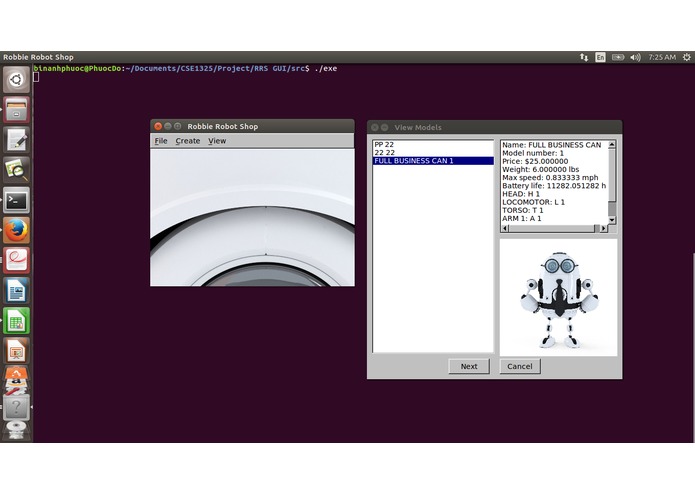This screenshot has width=695, height=494.
Task: Click the TORSO: T 1 line
Action: [523, 210]
